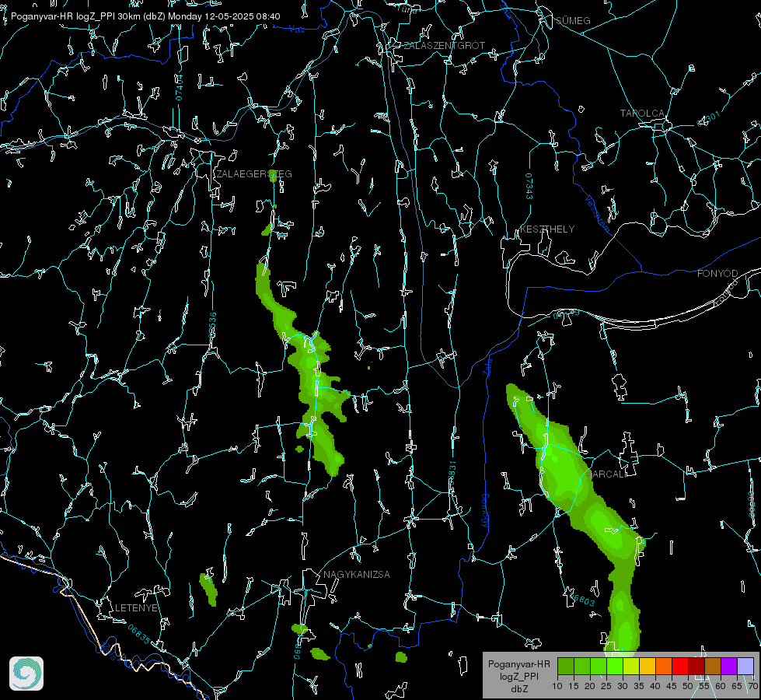Click the ZALAEGERSZEG city label
The image size is (761, 700).
(254, 174)
